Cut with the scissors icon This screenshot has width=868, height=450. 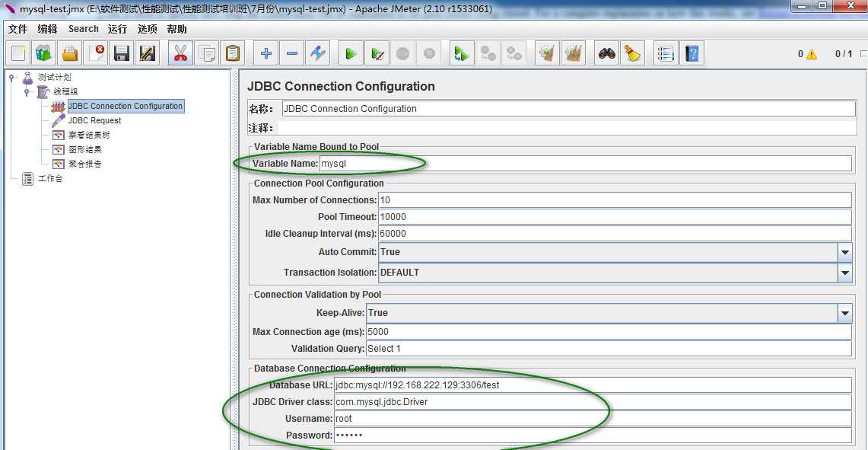(180, 53)
